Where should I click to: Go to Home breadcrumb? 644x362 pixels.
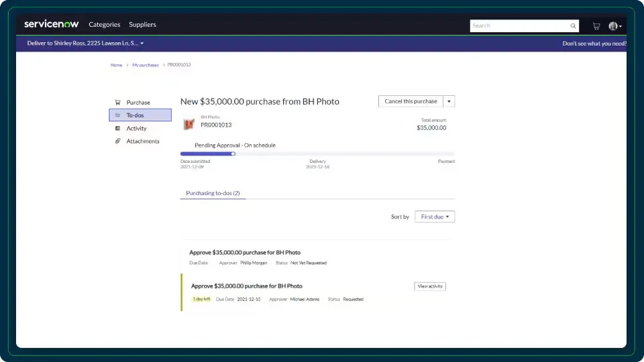click(x=116, y=65)
